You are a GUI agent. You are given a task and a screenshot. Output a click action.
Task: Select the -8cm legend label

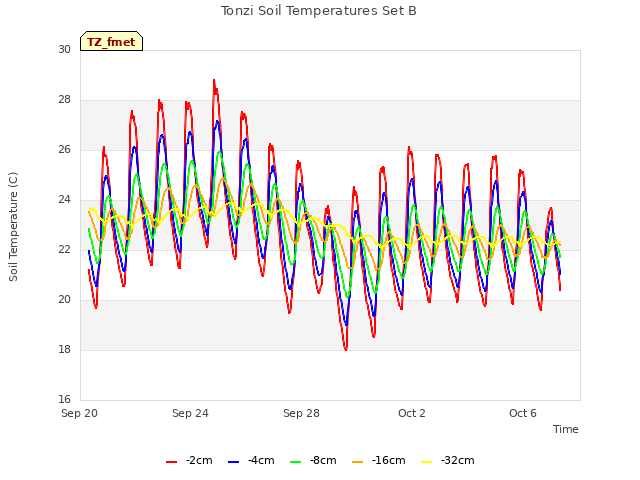point(323,460)
